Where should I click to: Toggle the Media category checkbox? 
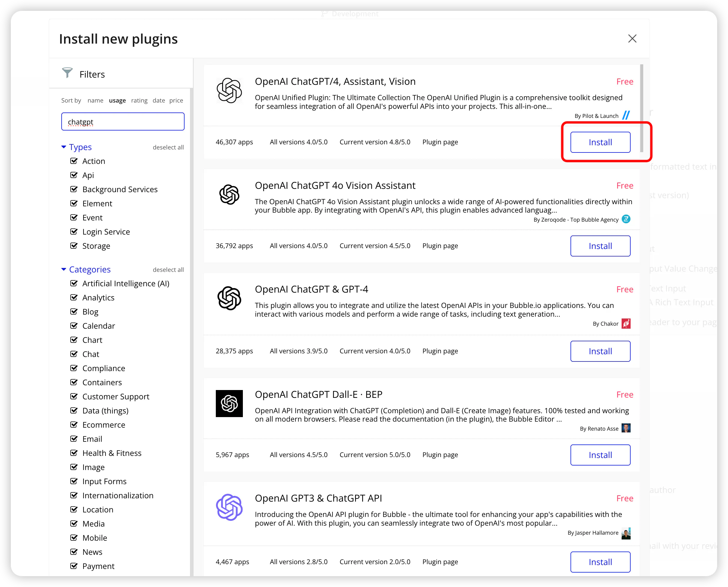[74, 524]
